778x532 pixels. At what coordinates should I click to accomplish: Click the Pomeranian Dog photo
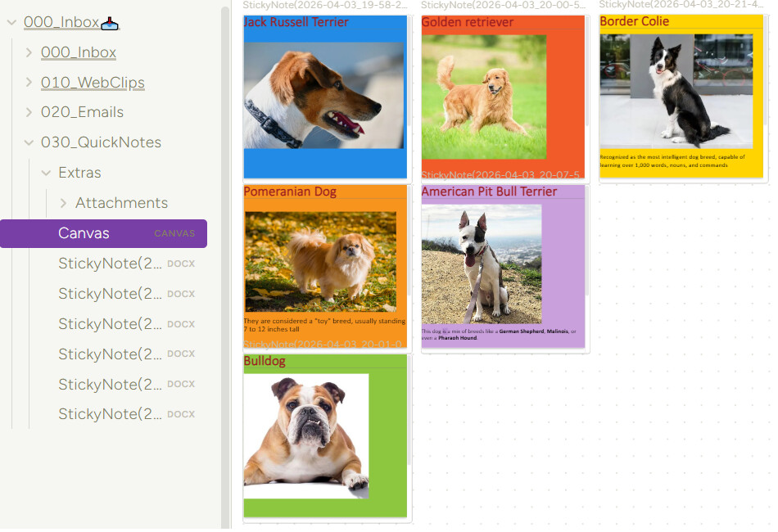click(x=320, y=262)
